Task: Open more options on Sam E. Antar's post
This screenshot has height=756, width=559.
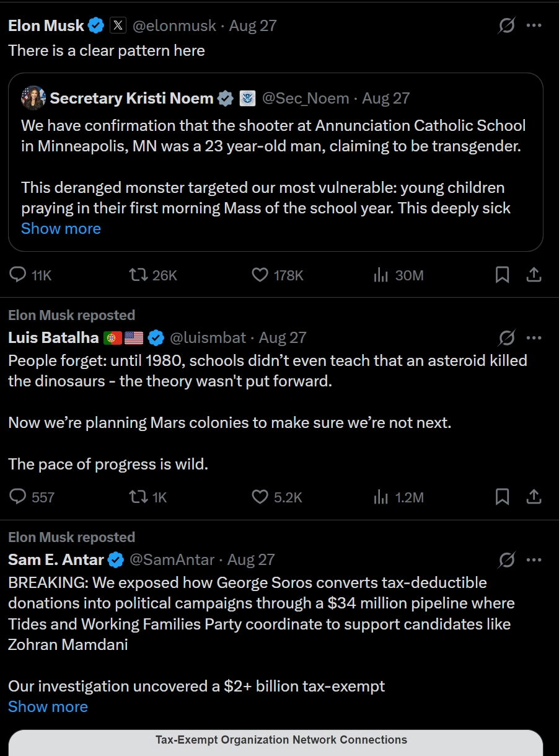Action: pyautogui.click(x=534, y=560)
